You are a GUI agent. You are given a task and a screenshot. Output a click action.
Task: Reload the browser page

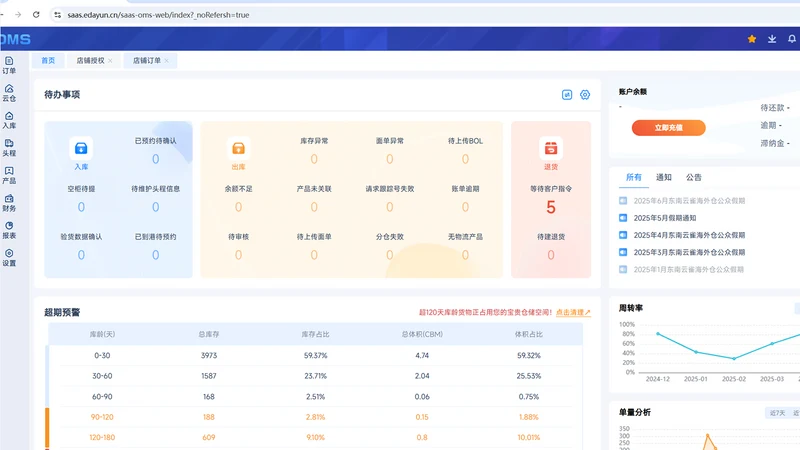click(x=36, y=15)
